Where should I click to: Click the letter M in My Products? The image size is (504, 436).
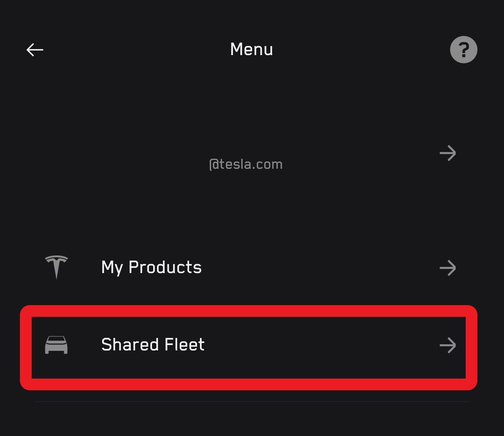108,267
